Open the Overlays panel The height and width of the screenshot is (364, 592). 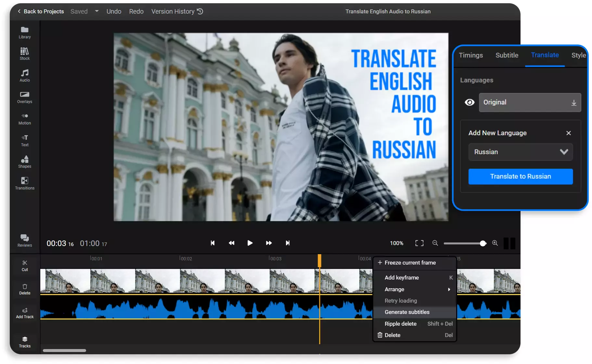click(x=24, y=97)
